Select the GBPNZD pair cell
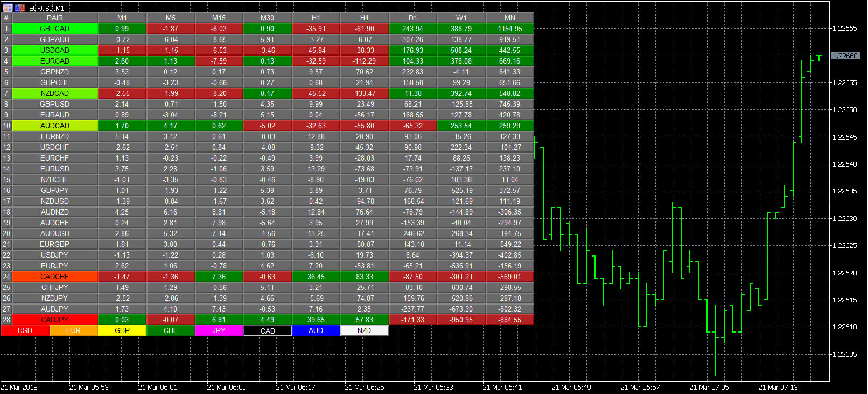 (55, 72)
